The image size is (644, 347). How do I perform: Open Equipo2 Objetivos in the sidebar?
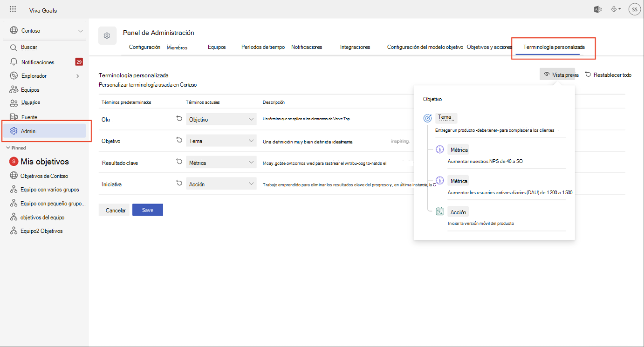click(x=41, y=231)
